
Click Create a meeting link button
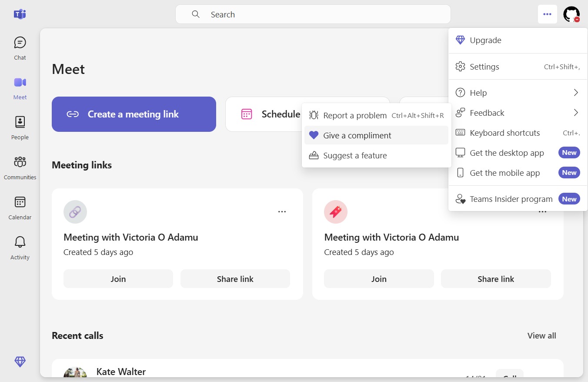point(134,114)
